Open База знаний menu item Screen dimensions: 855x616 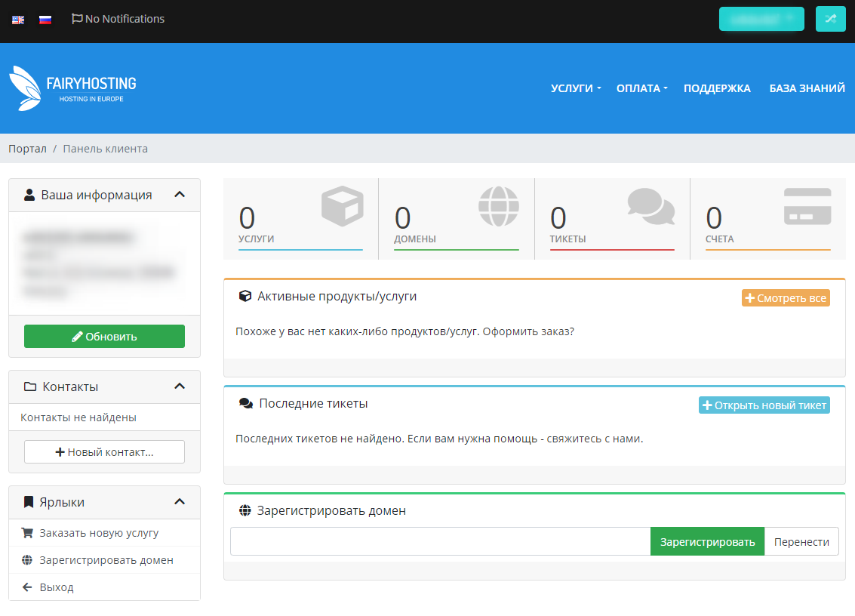click(x=807, y=88)
